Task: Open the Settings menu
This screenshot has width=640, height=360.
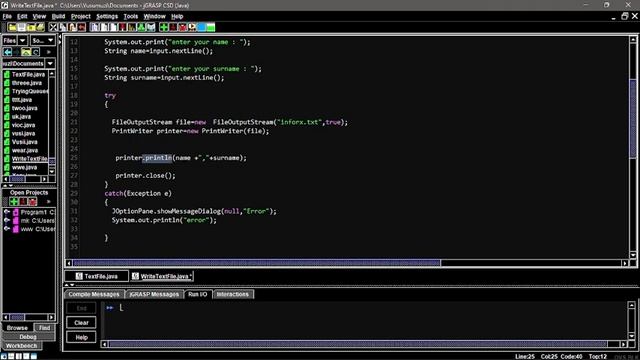Action: click(107, 16)
